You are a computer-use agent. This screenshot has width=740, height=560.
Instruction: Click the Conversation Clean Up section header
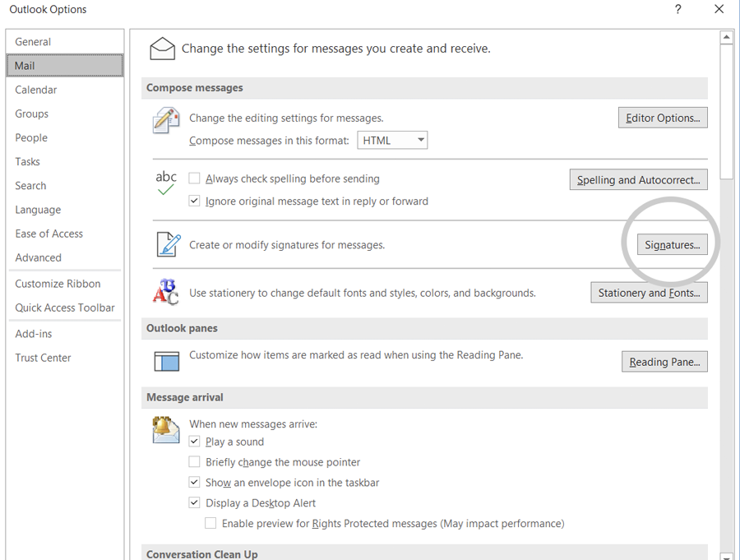coord(424,553)
